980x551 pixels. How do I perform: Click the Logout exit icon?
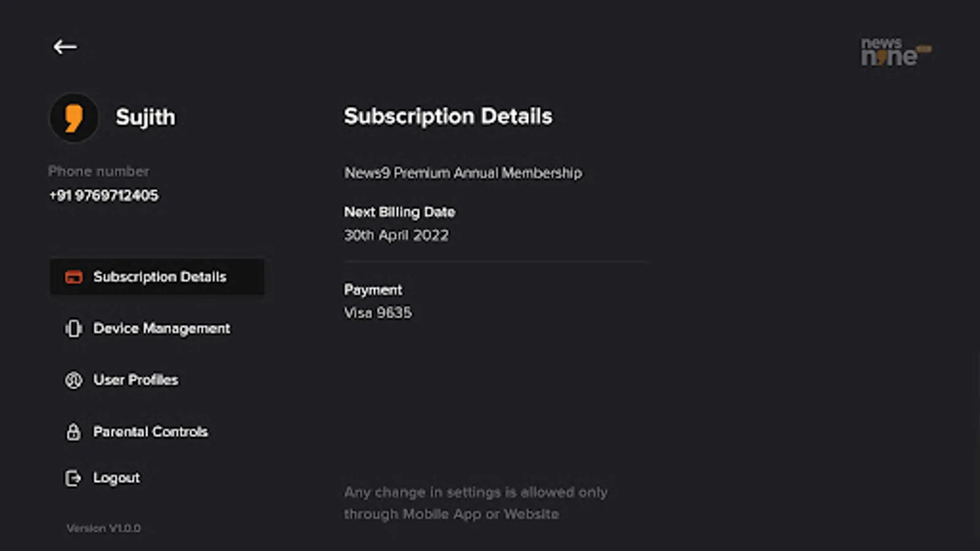point(73,478)
